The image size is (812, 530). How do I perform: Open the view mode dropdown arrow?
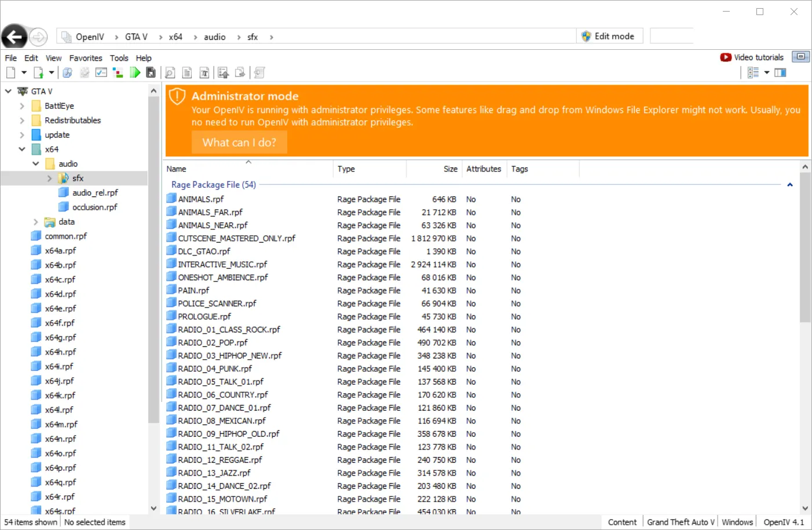767,72
